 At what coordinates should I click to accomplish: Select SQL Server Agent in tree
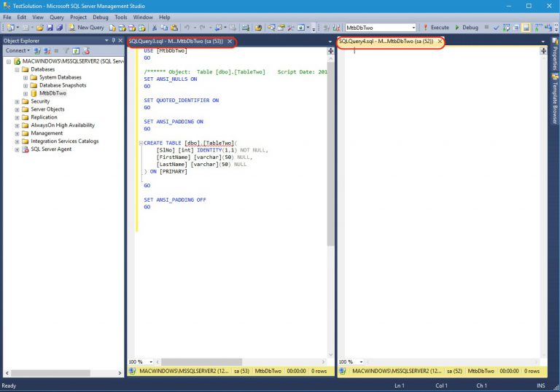(51, 149)
